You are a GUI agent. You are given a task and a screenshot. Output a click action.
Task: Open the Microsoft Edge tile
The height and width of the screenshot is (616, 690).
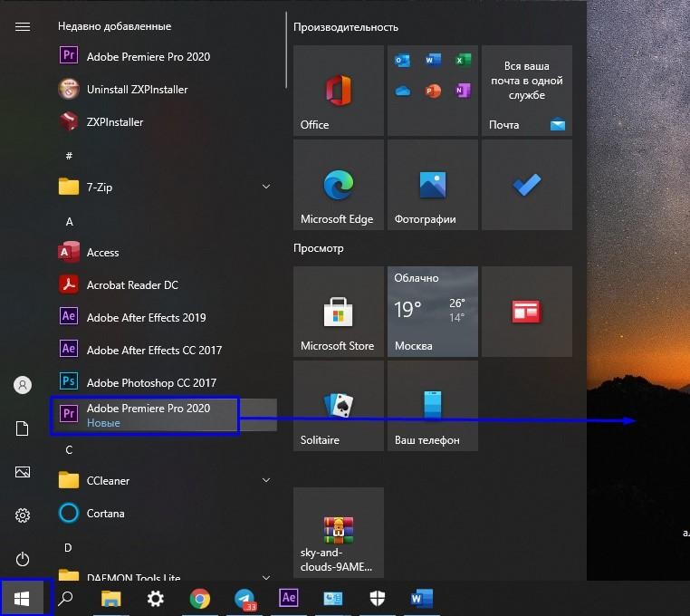pos(339,185)
